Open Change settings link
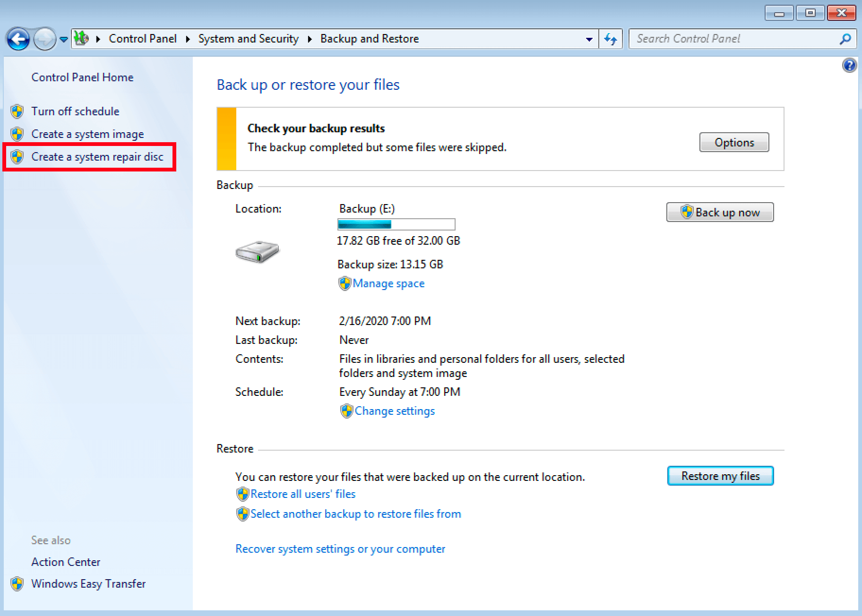Screen dimensions: 862x616 pos(395,411)
